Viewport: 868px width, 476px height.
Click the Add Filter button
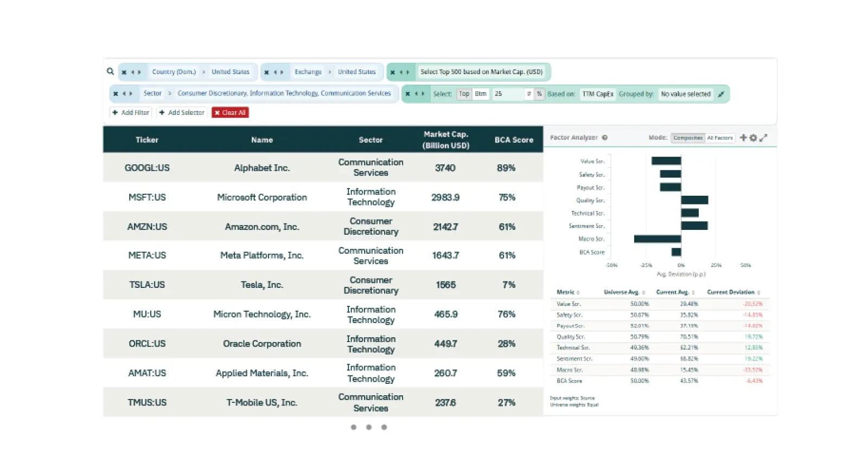[131, 113]
